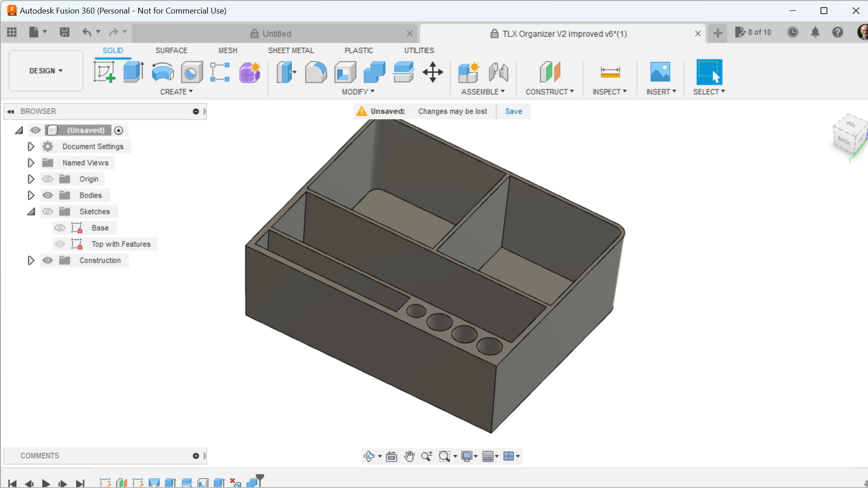Viewport: 868px width, 488px height.
Task: Open the DESIGN workspace dropdown
Action: pos(46,71)
